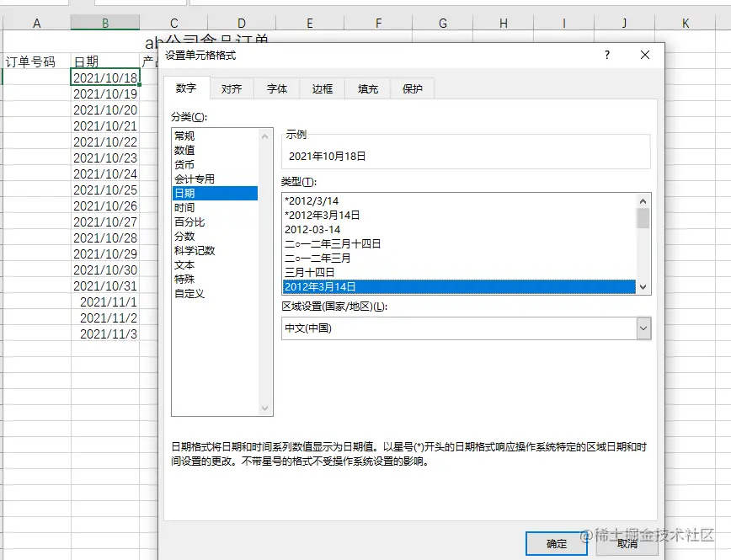This screenshot has width=731, height=560.
Task: Go to the 保护 tab
Action: click(413, 88)
